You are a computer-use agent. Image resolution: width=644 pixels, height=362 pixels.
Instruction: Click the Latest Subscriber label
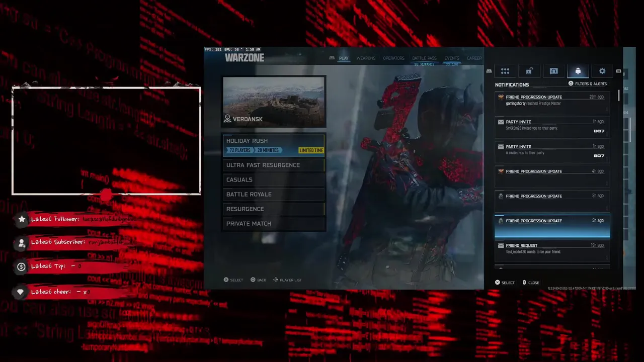[x=58, y=242]
